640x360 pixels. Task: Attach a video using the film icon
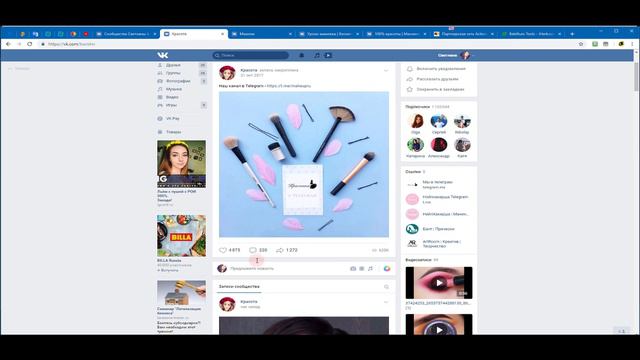click(x=362, y=269)
